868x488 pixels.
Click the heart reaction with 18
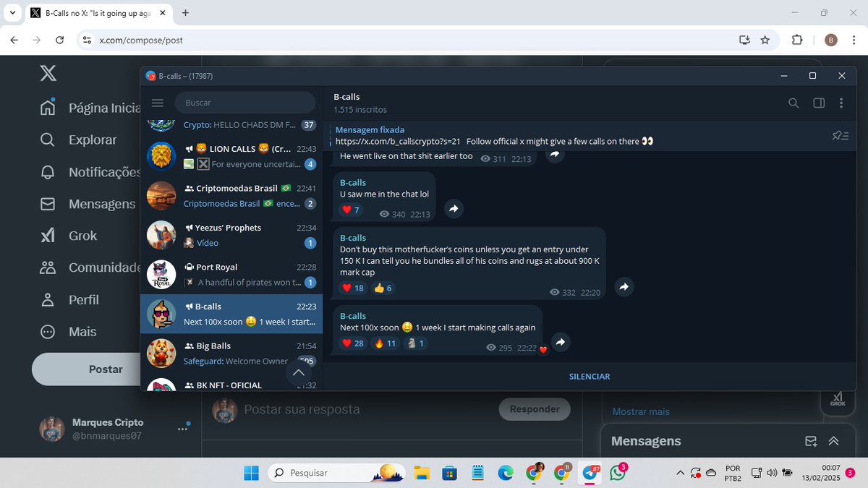pyautogui.click(x=353, y=288)
